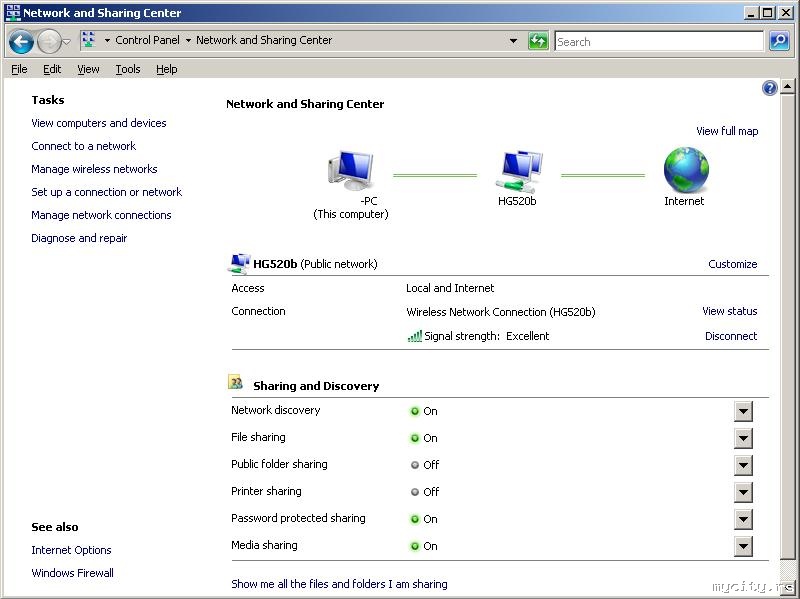Expand Password protected sharing settings
The image size is (800, 599).
coord(743,519)
